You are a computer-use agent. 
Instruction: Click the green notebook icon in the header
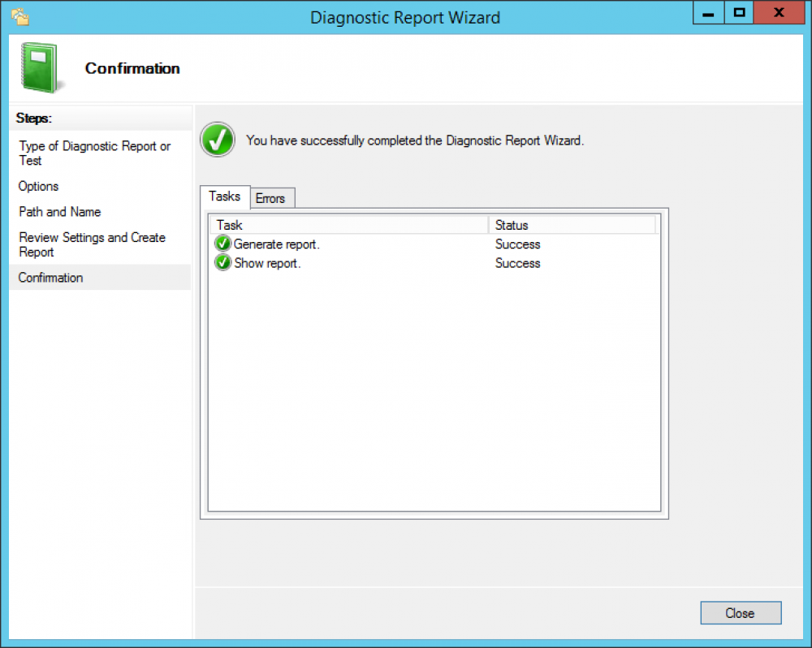click(37, 67)
